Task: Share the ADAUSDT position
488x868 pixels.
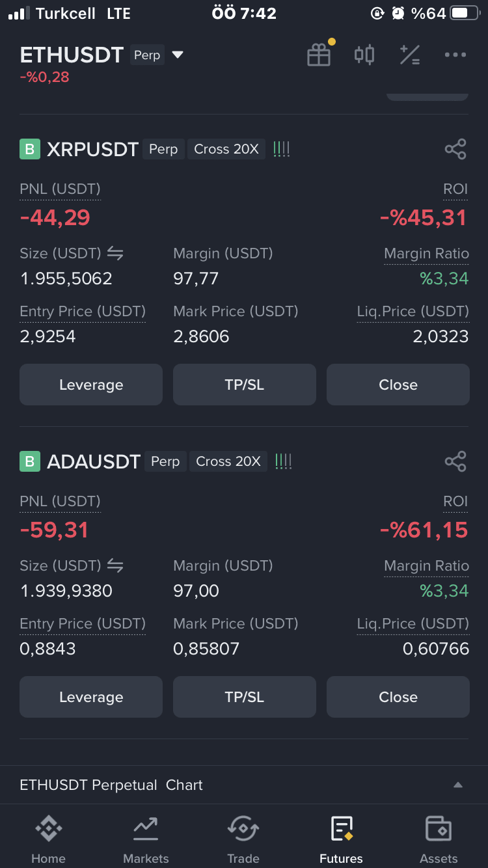Action: coord(455,461)
